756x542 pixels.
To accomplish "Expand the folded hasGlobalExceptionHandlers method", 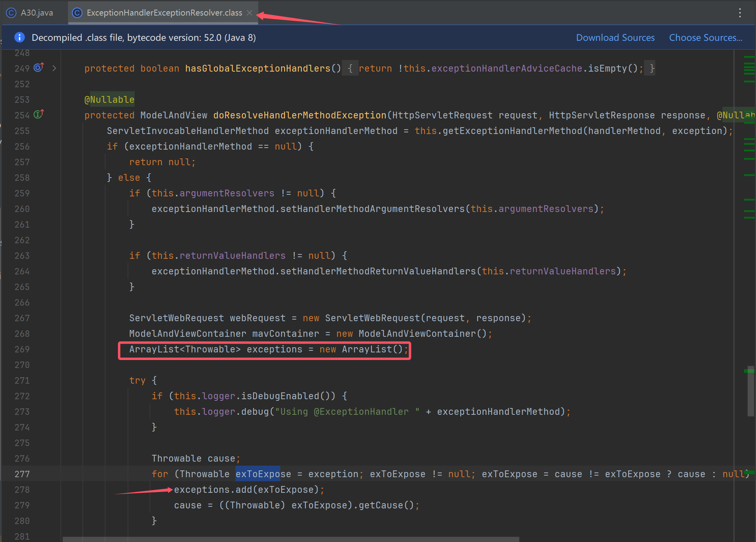I will [x=54, y=68].
